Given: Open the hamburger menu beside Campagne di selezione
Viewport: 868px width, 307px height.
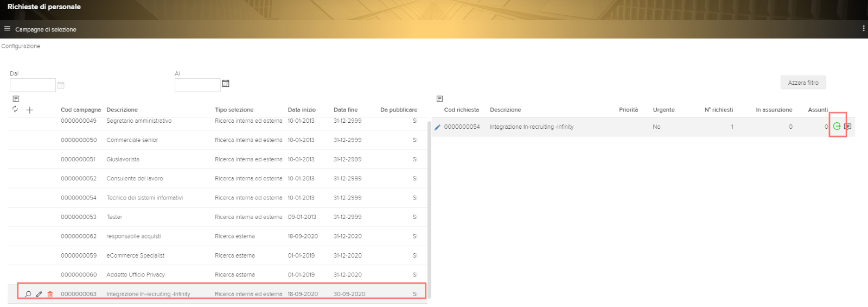Looking at the screenshot, I should click(x=7, y=29).
